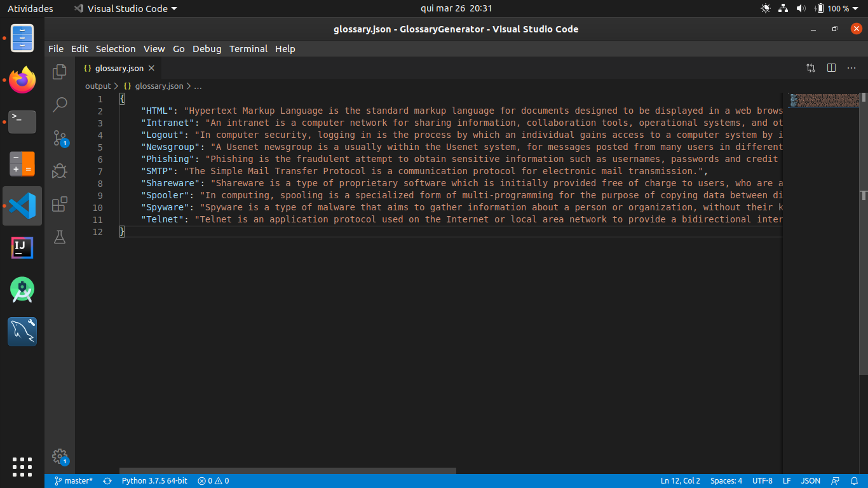Change the LF end of line sequence
Image resolution: width=868 pixels, height=488 pixels.
(x=787, y=481)
